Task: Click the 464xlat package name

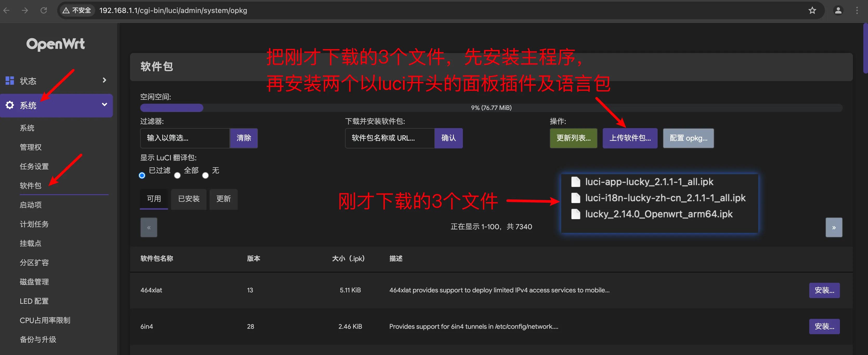Action: (151, 290)
